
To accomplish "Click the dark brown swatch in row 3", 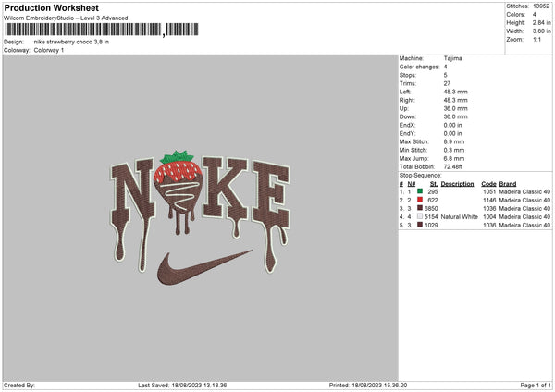I will (x=420, y=208).
